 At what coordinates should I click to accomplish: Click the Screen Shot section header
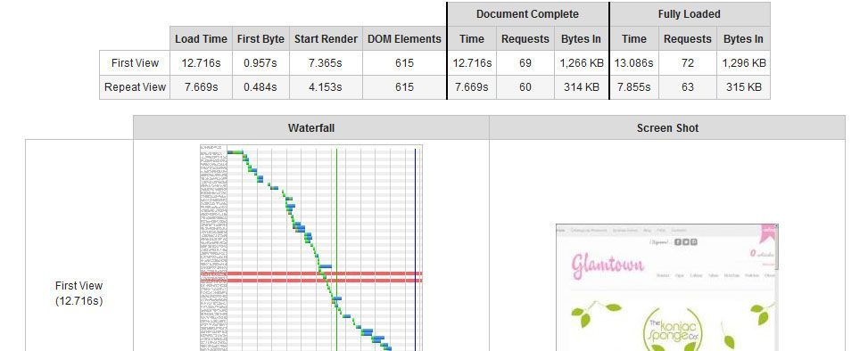pyautogui.click(x=667, y=127)
